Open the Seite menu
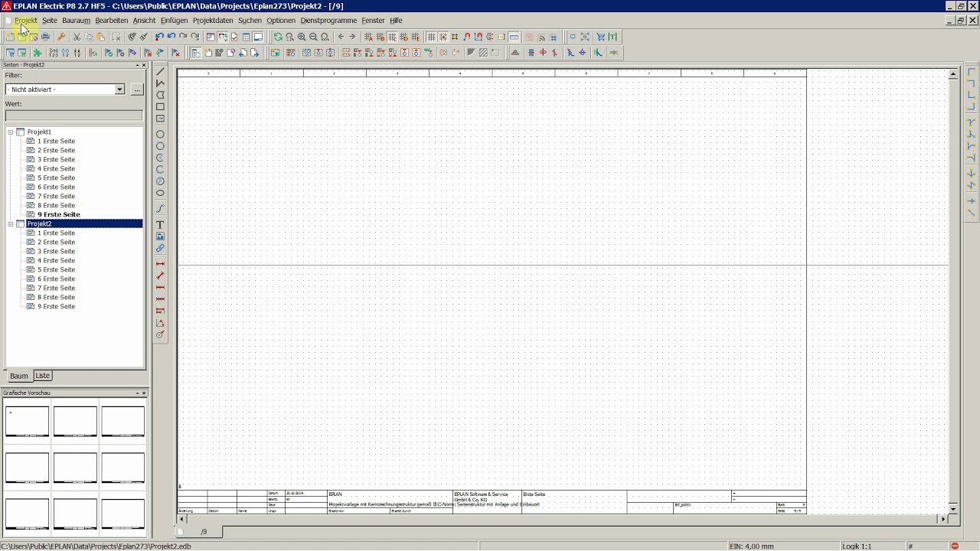980x551 pixels. 50,21
